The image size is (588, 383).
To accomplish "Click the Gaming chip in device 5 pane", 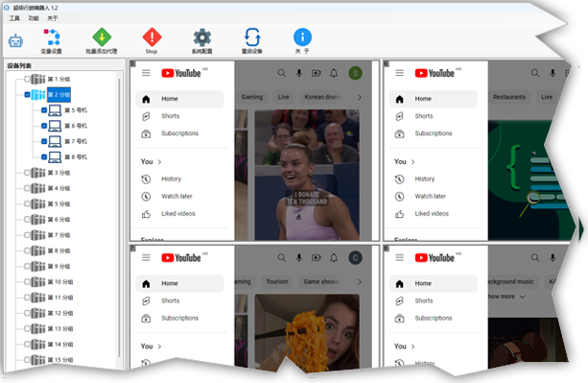I will coord(251,97).
